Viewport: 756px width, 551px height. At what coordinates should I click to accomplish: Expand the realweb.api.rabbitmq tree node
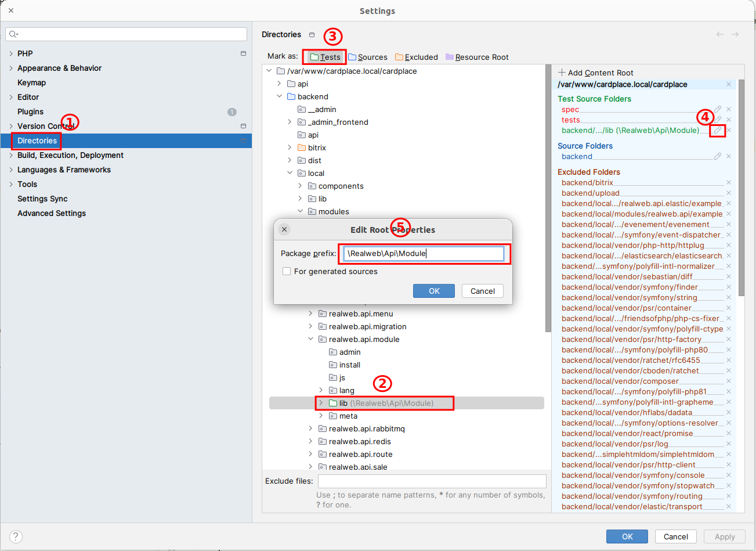(310, 428)
